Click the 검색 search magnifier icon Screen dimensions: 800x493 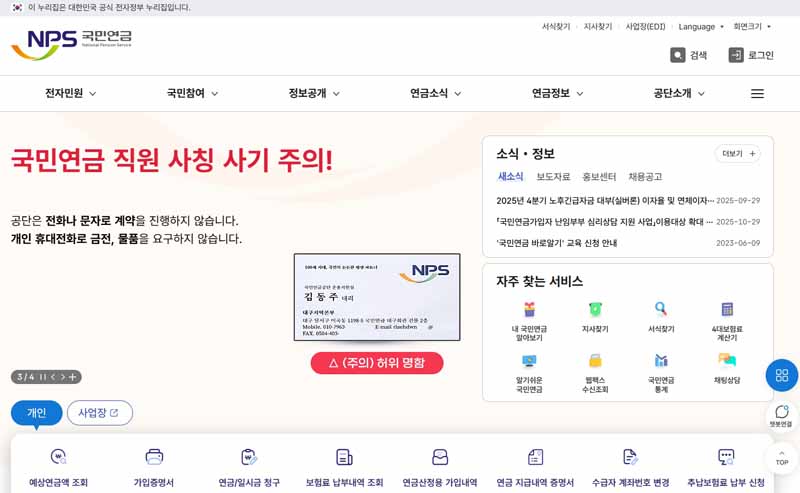[x=678, y=55]
